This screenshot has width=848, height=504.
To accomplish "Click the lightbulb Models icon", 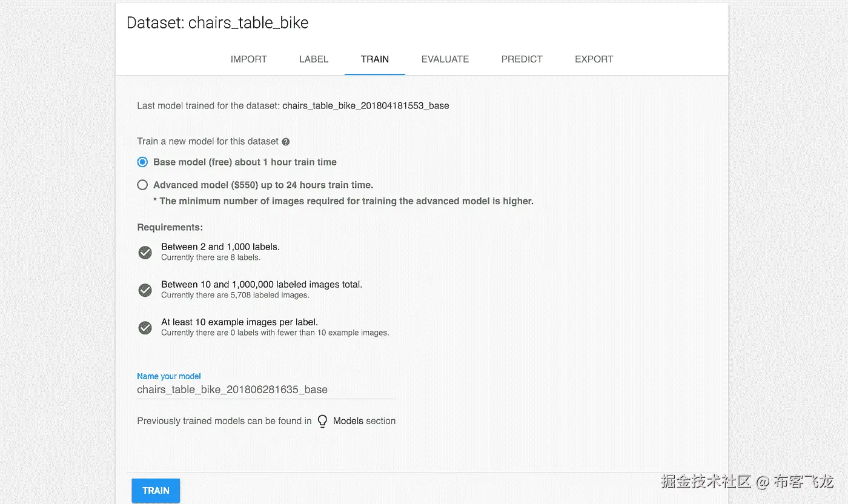I will pyautogui.click(x=322, y=421).
